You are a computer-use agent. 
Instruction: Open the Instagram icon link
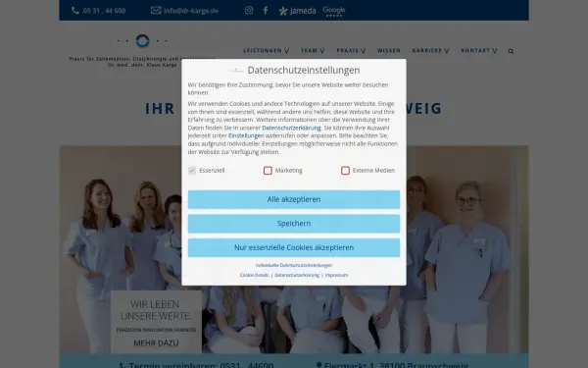coord(249,10)
